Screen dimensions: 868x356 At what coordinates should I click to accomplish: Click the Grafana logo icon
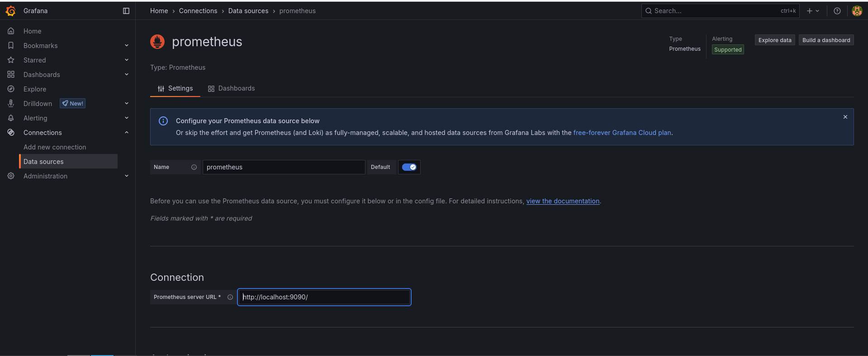click(x=10, y=11)
